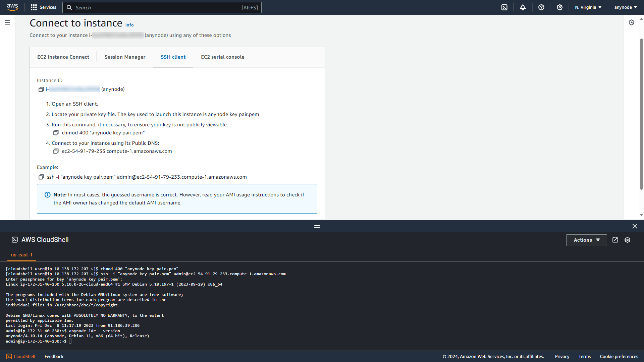Image resolution: width=644 pixels, height=362 pixels.
Task: Open CloudShell preferences with its gear icon
Action: point(627,240)
